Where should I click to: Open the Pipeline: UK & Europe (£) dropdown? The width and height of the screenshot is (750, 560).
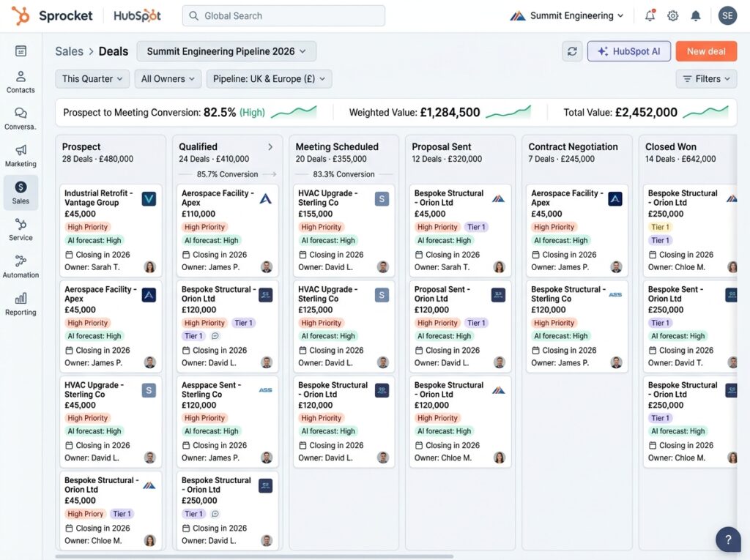point(270,79)
